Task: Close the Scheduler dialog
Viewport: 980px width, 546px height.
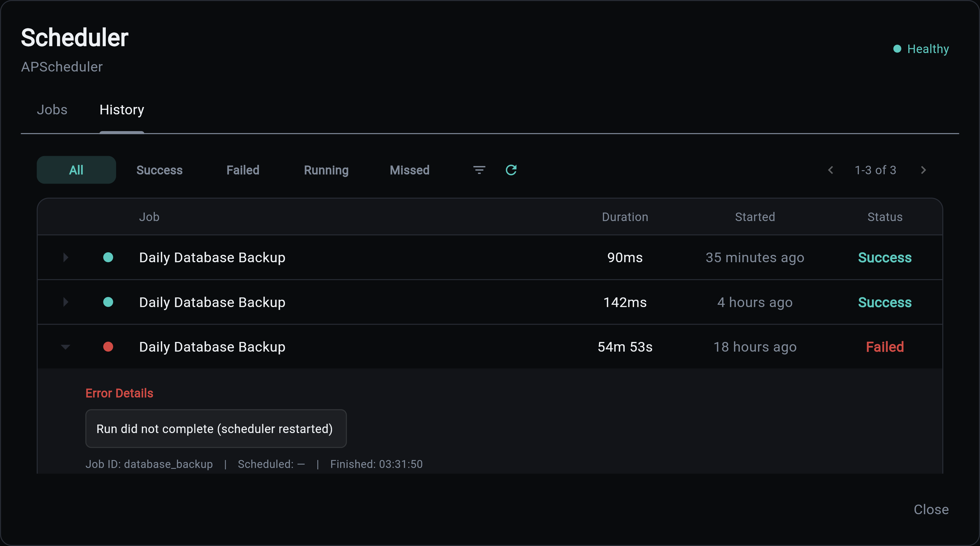Action: pyautogui.click(x=931, y=509)
